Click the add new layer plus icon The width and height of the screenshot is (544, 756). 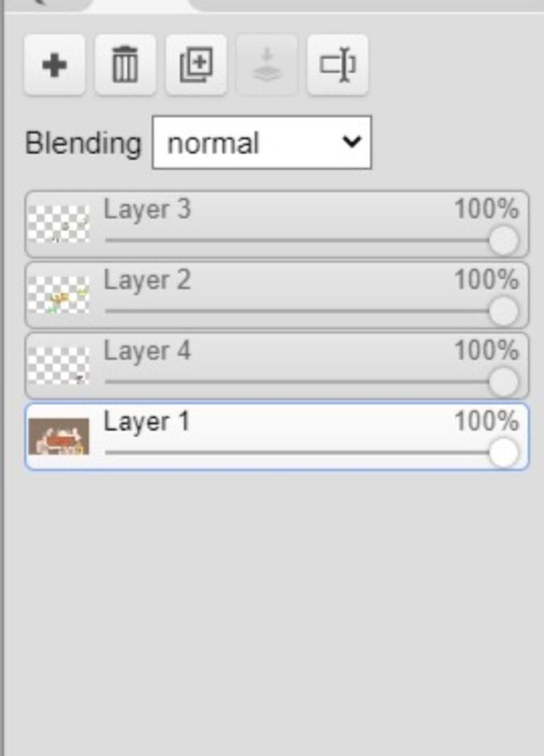(x=54, y=65)
